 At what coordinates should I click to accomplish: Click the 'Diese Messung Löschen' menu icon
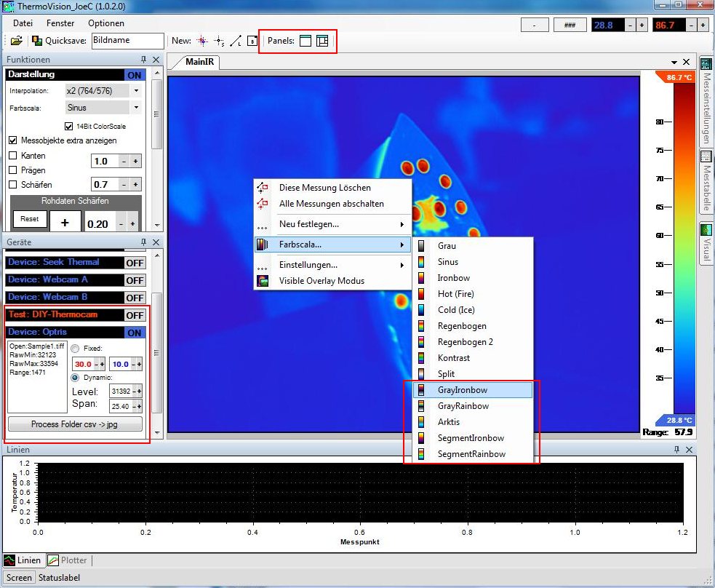(263, 188)
